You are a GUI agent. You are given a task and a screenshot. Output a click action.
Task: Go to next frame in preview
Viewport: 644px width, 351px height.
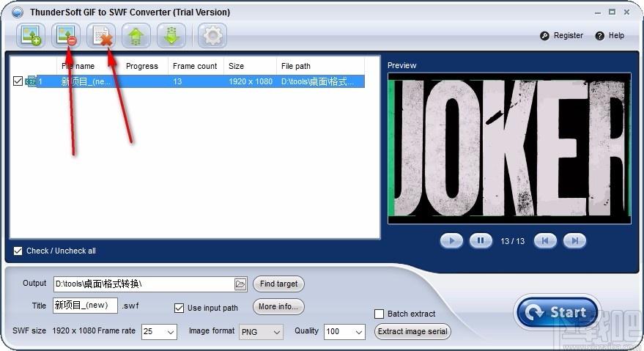[x=574, y=241]
